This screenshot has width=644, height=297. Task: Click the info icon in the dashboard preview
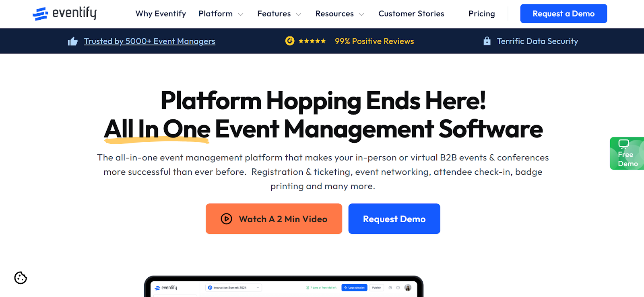pos(398,288)
